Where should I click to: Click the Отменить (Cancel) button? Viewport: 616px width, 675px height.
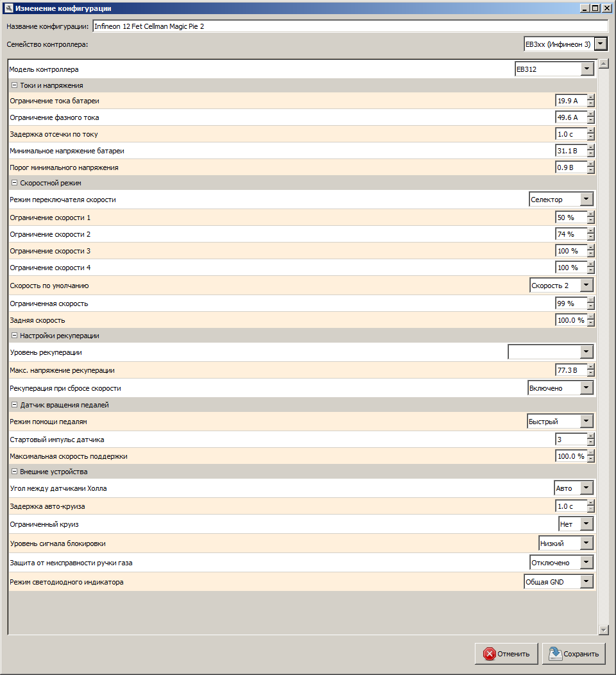pos(506,653)
